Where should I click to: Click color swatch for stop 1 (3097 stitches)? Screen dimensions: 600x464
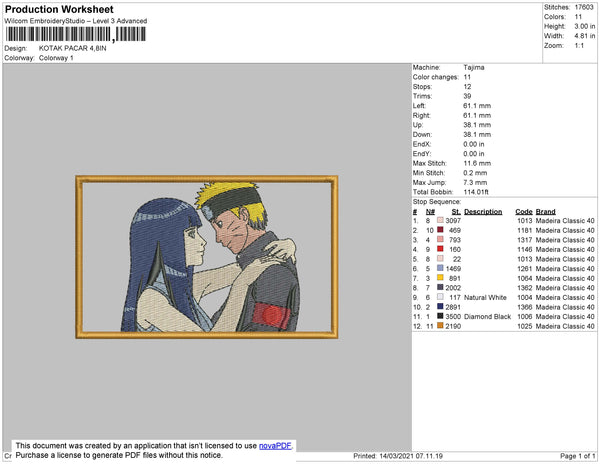(x=440, y=220)
